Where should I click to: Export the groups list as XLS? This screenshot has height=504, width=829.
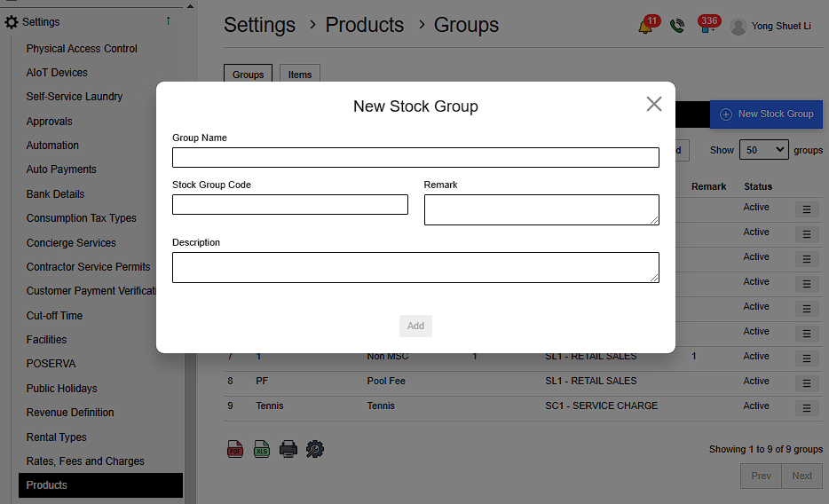point(262,449)
